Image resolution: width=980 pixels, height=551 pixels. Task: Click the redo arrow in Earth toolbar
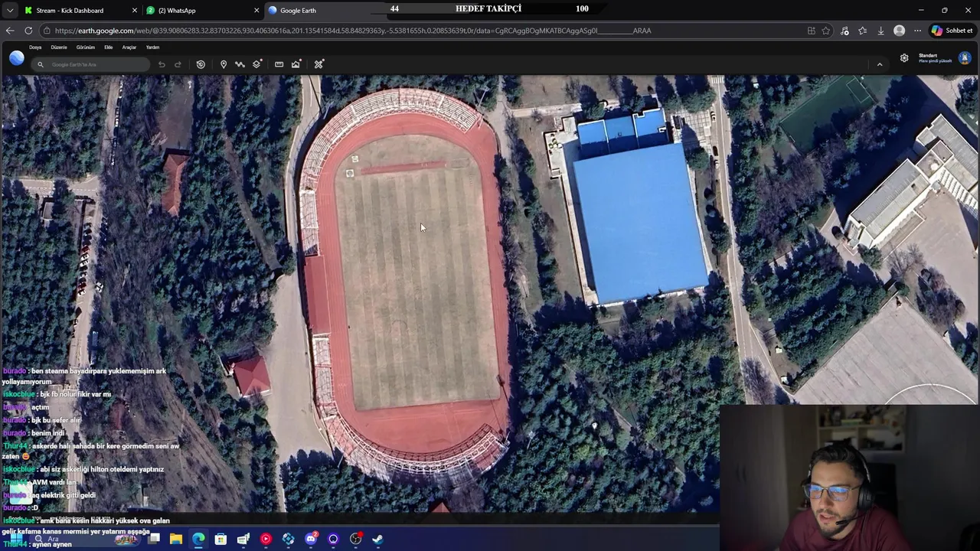pos(178,64)
